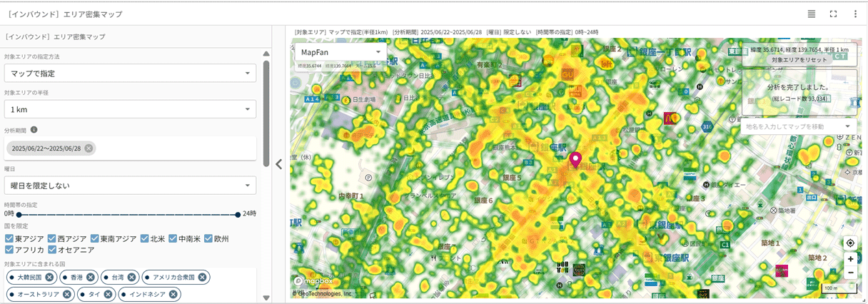
Task: Remove the インドネシア country chip
Action: pos(173,294)
